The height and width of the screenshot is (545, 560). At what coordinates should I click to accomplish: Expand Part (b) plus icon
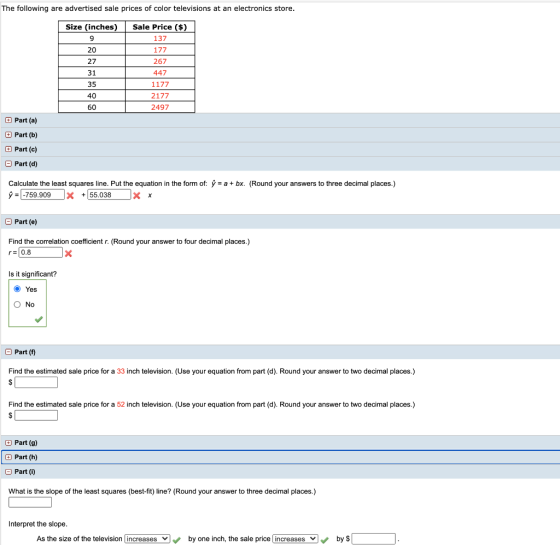point(8,135)
